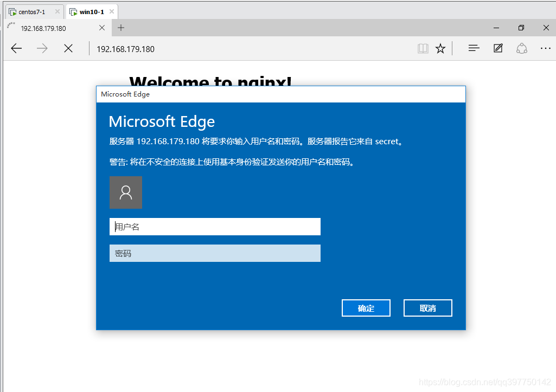Select the win10-1 VM tab
Viewport: 556px width, 392px height.
92,12
